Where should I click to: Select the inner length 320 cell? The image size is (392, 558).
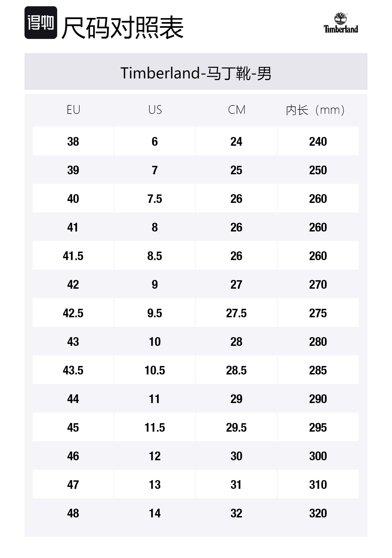click(x=318, y=513)
